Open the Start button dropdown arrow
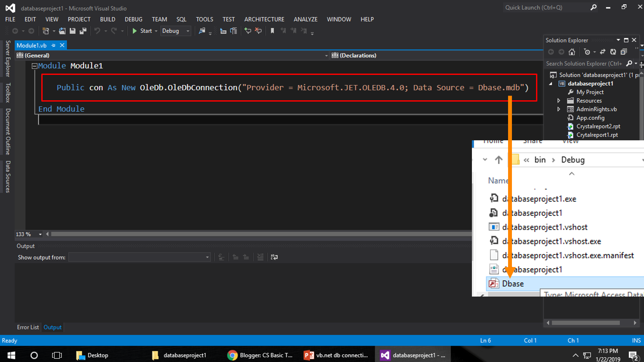This screenshot has height=362, width=644. click(156, 31)
